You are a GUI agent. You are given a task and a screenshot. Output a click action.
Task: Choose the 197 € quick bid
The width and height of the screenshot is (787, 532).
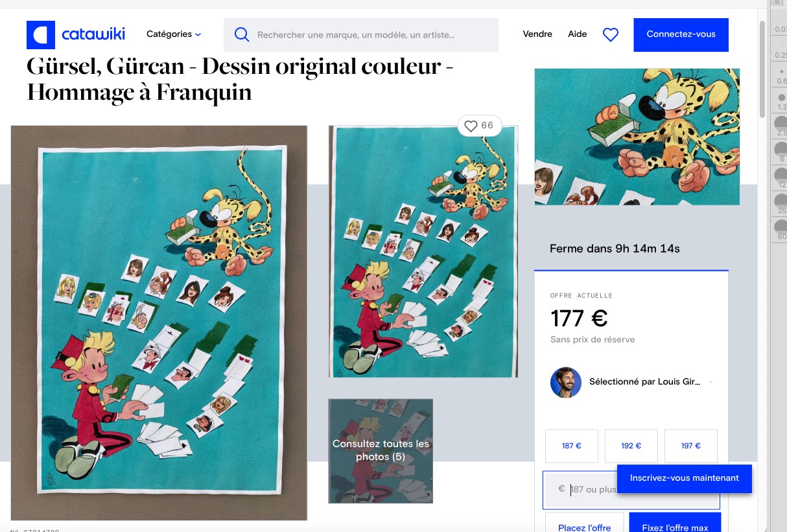pyautogui.click(x=691, y=446)
